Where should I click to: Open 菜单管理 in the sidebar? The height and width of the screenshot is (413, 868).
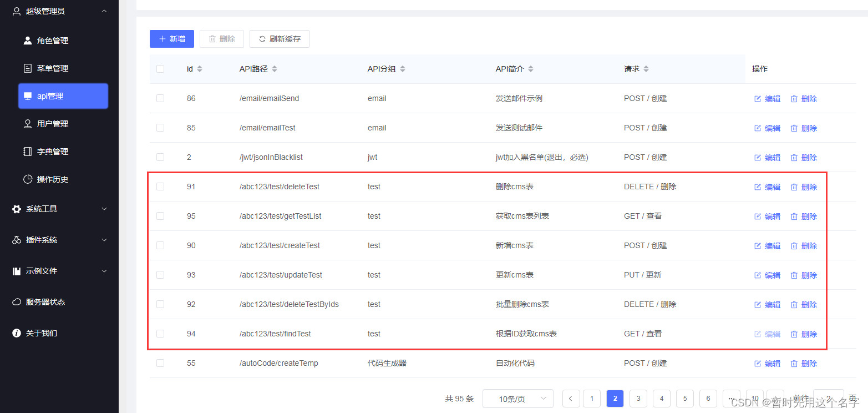point(53,68)
